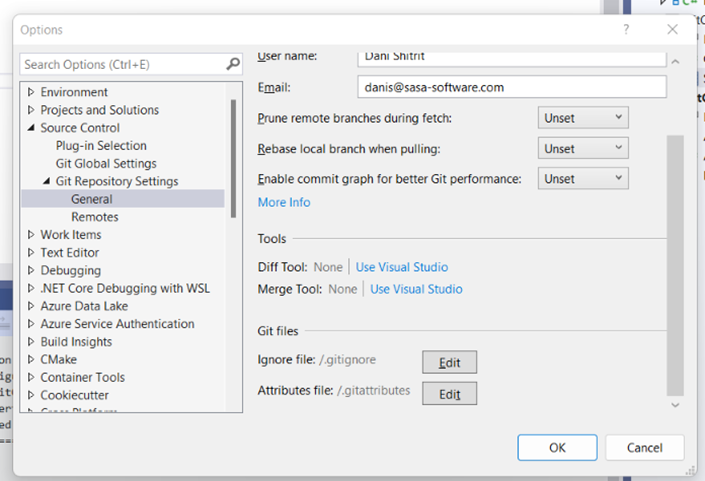705x481 pixels.
Task: Expand .NET Core Debugging with WSL node
Action: [31, 288]
